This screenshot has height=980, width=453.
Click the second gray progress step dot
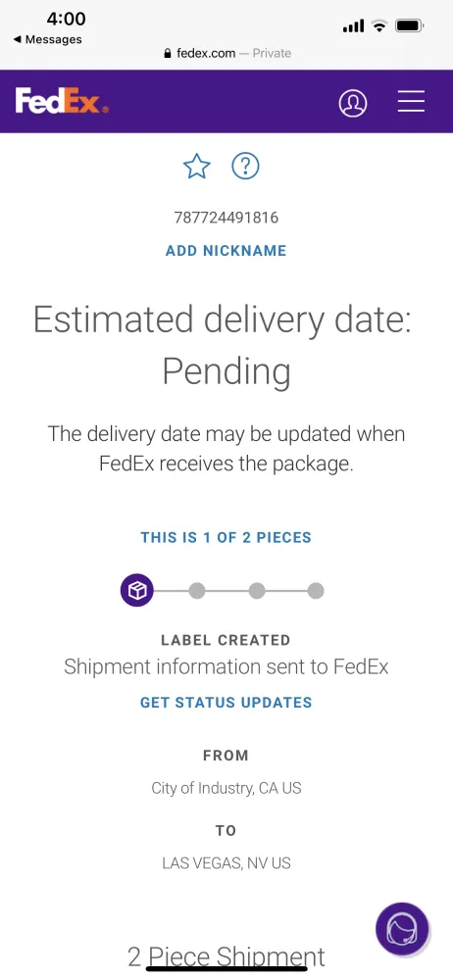(197, 591)
